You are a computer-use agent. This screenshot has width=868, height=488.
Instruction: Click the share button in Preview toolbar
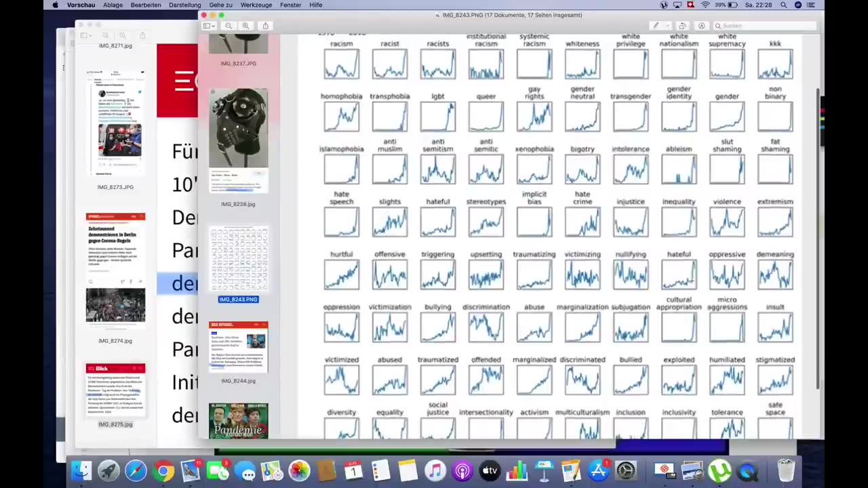[265, 26]
